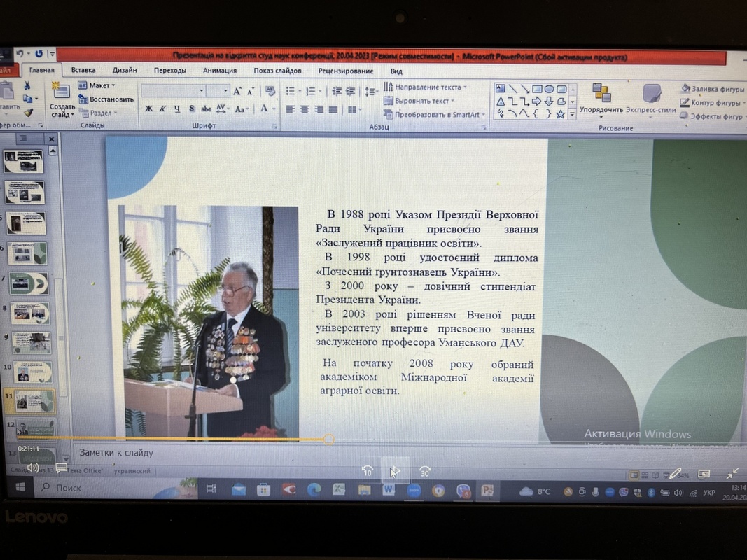Expand Направление текста dropdown
Viewport: 747px width, 560px height.
point(426,87)
